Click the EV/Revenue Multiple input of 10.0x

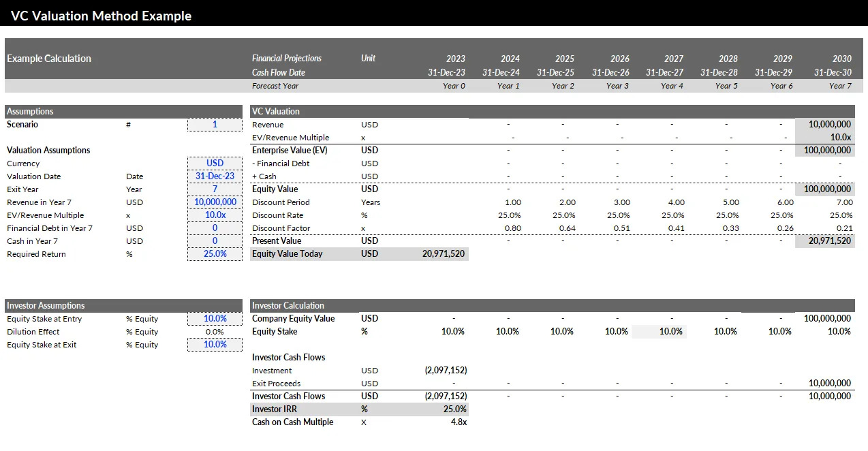[215, 215]
